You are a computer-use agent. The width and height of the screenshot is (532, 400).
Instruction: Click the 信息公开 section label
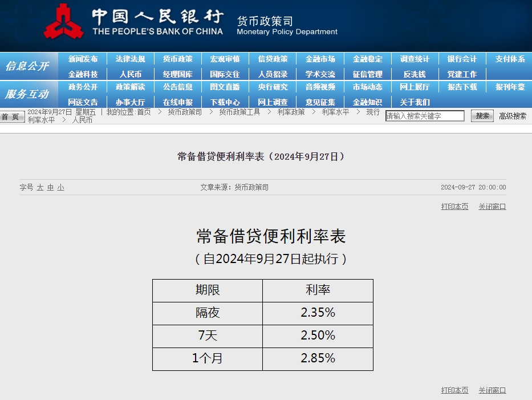[27, 66]
